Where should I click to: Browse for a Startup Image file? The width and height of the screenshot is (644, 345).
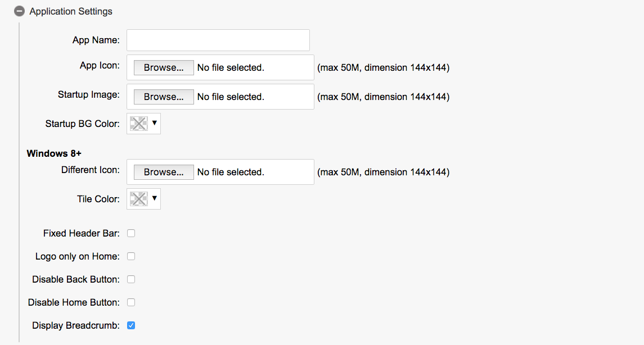point(164,97)
